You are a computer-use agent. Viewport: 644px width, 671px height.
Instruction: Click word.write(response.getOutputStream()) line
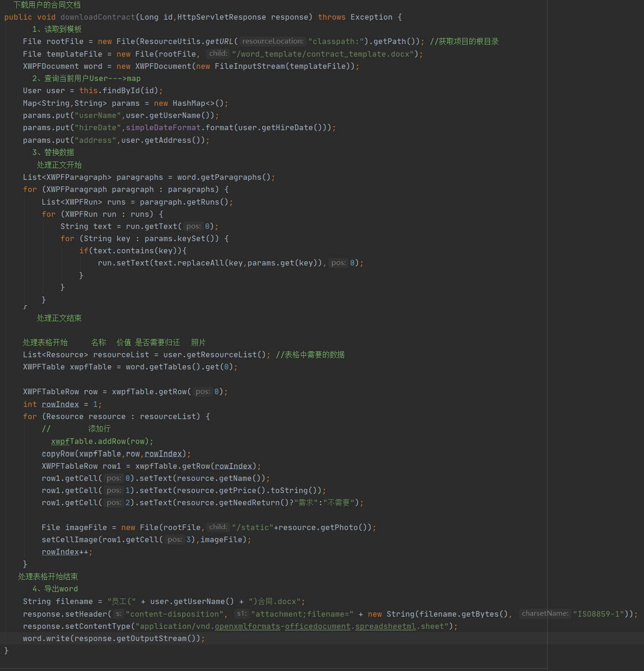click(114, 638)
